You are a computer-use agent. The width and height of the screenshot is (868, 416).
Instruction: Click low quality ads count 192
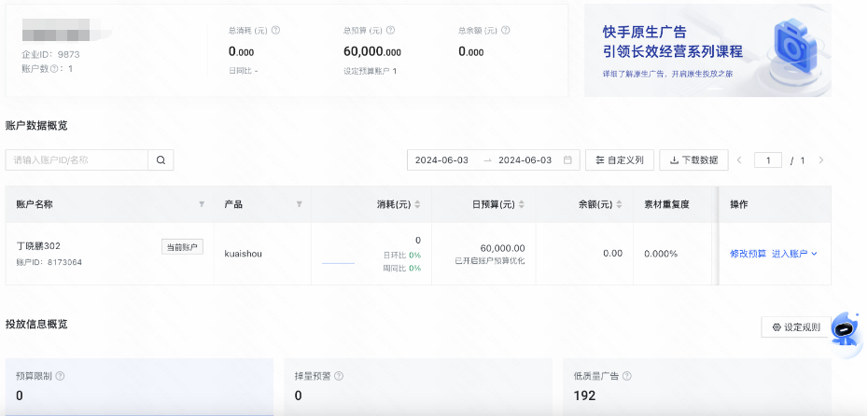click(584, 395)
